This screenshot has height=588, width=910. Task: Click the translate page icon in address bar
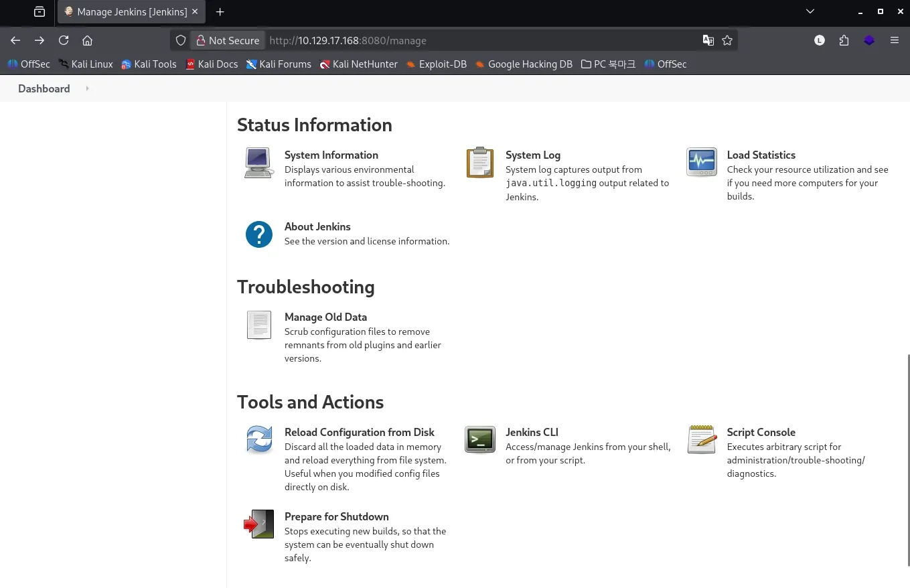(708, 40)
